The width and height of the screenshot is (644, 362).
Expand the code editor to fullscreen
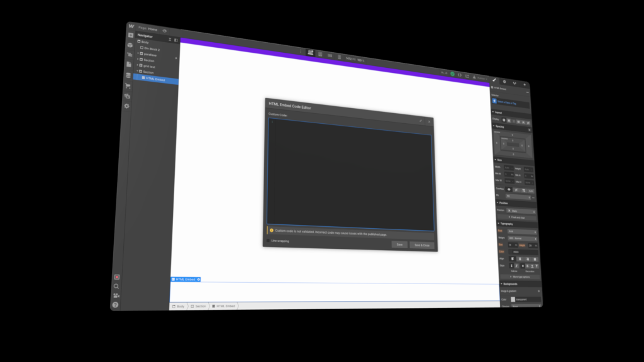click(x=421, y=121)
